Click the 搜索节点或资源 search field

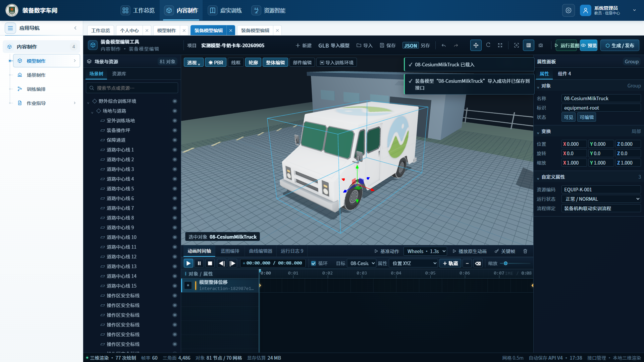pos(132,88)
